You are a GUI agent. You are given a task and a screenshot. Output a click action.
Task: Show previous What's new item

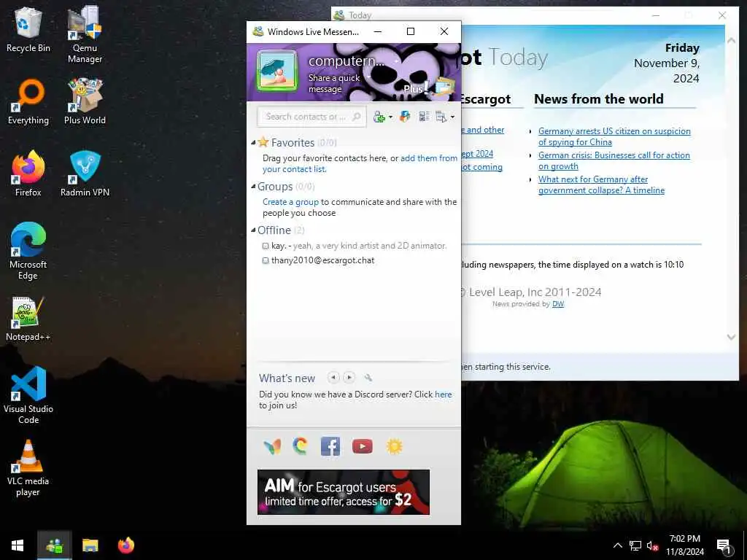pyautogui.click(x=333, y=378)
